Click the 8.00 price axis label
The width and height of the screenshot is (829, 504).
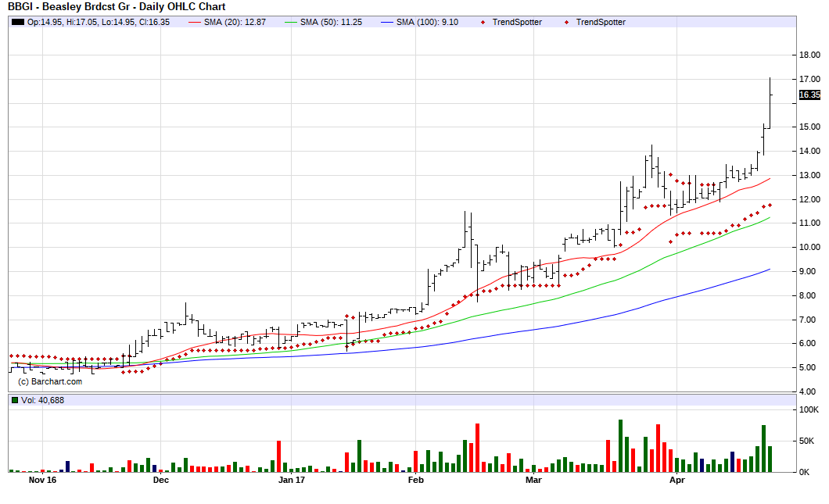pos(809,296)
